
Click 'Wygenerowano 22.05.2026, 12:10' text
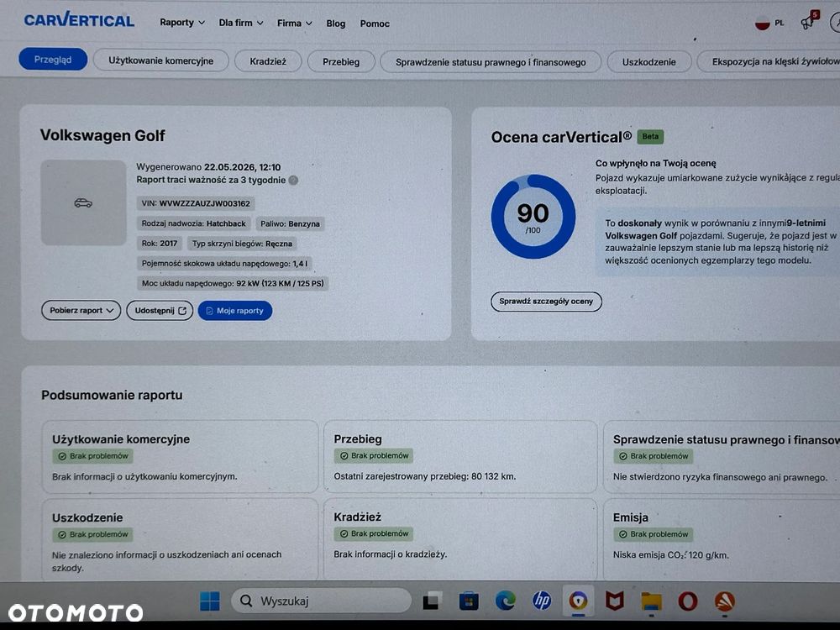tap(208, 167)
